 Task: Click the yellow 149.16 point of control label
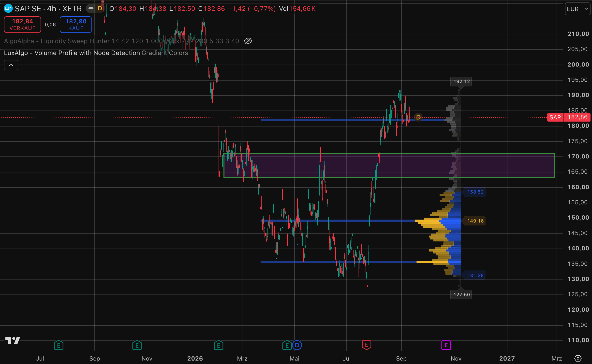[475, 221]
